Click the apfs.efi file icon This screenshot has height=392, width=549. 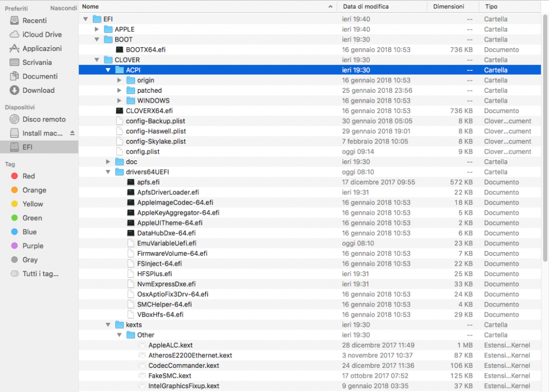pos(131,182)
